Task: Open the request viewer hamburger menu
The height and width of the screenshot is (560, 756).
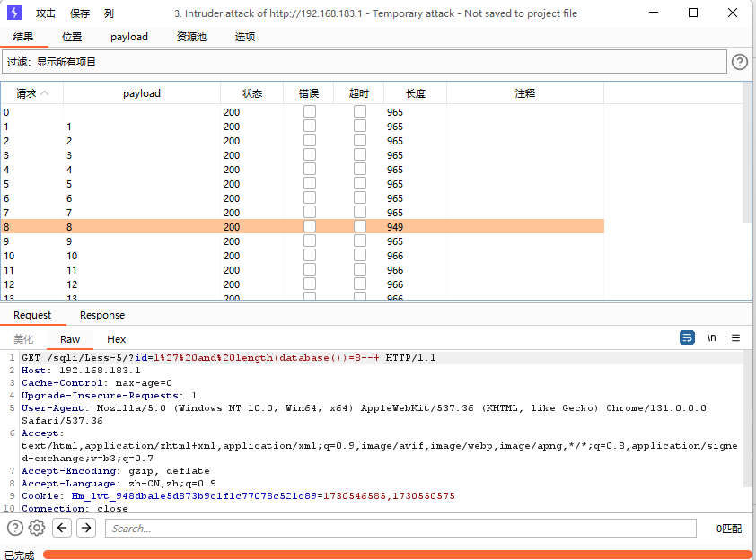Action: 735,337
